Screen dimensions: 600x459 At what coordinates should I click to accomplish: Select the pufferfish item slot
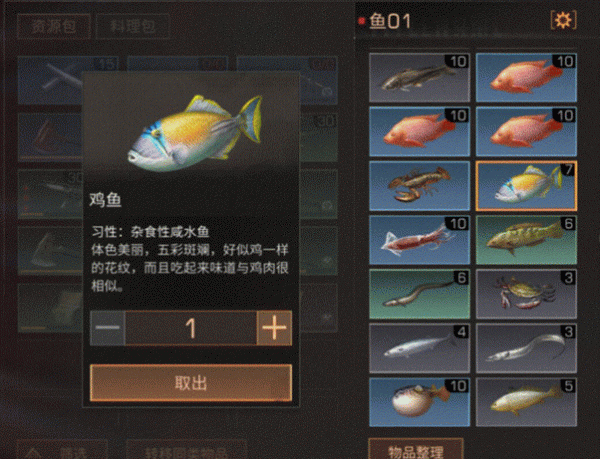point(419,402)
